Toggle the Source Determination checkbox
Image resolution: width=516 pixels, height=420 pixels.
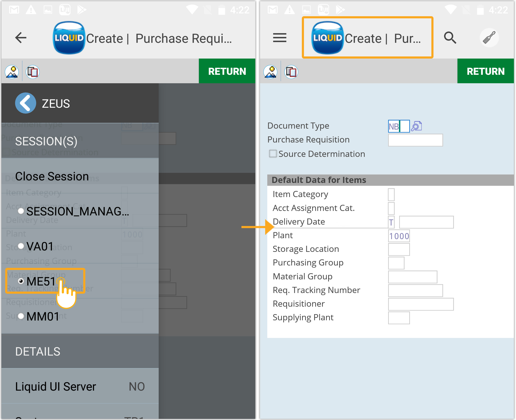pyautogui.click(x=273, y=154)
